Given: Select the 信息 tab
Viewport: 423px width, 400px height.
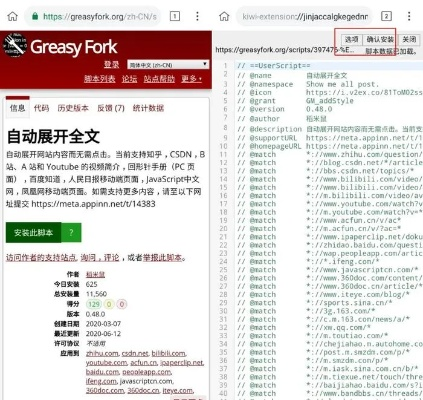Looking at the screenshot, I should 17,108.
